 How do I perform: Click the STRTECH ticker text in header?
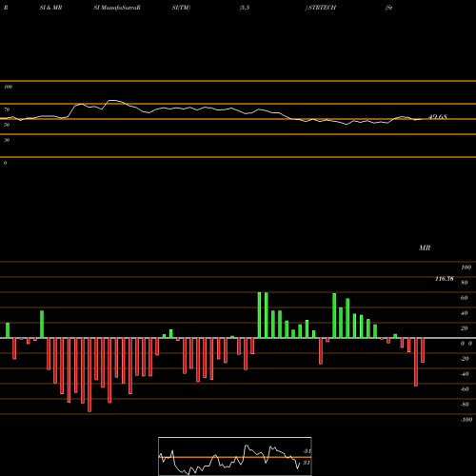click(x=322, y=8)
